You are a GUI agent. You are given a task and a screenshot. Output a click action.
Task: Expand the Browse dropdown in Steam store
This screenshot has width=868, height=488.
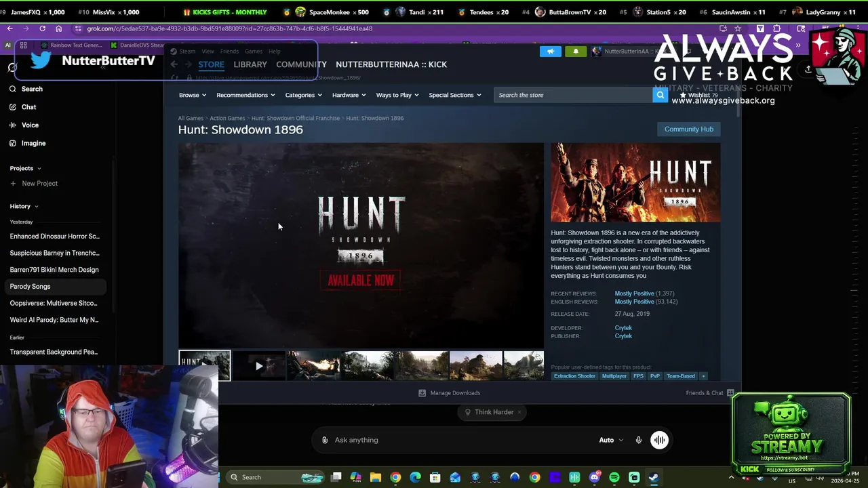[x=193, y=95]
